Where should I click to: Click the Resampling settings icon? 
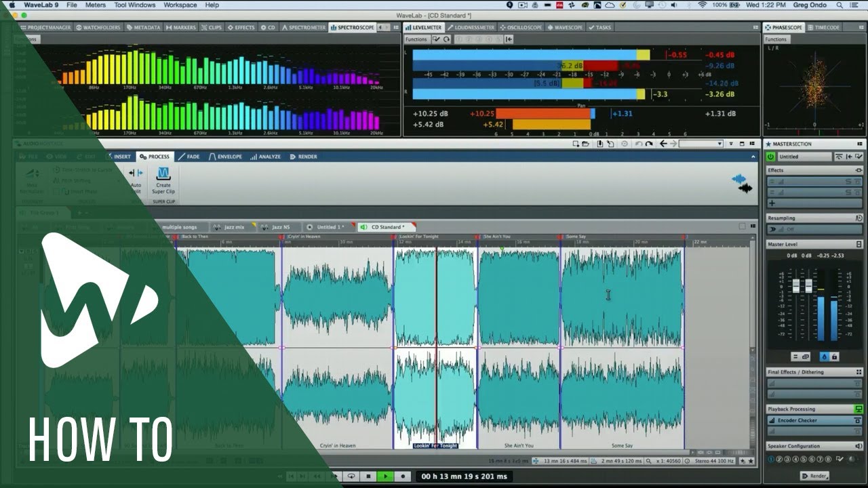(859, 218)
